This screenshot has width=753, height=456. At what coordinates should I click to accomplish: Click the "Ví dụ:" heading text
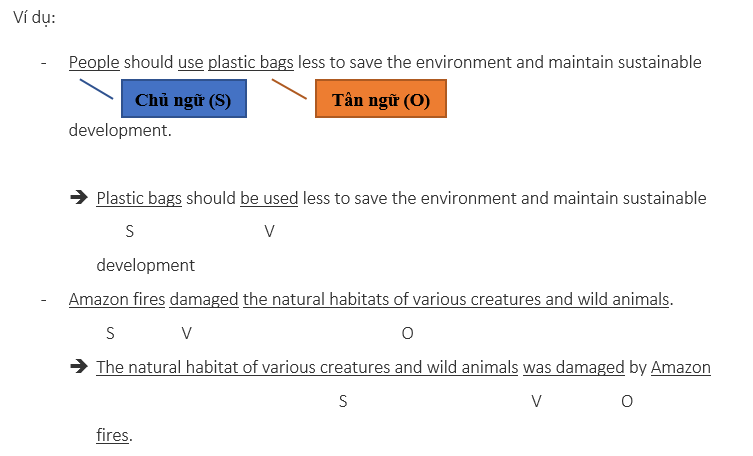tap(33, 20)
